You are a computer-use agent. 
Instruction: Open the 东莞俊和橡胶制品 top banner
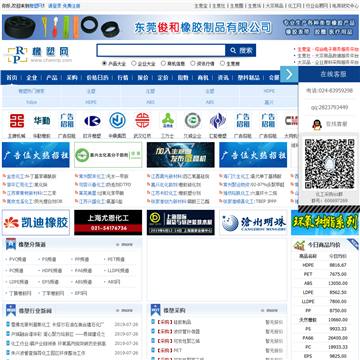[180, 27]
